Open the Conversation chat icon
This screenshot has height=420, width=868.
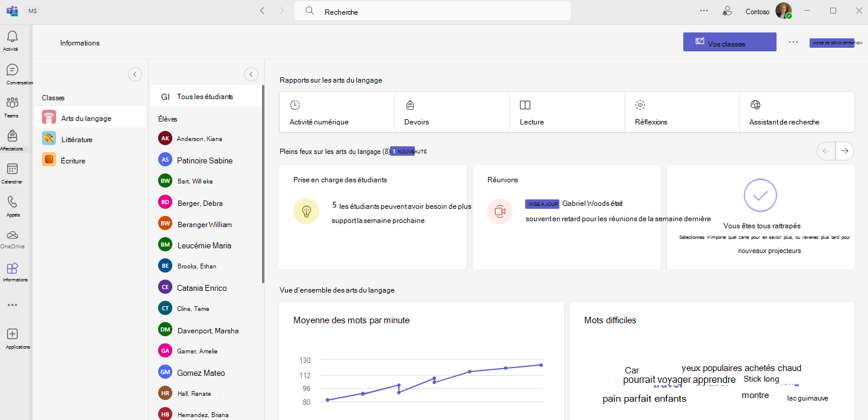[x=12, y=70]
